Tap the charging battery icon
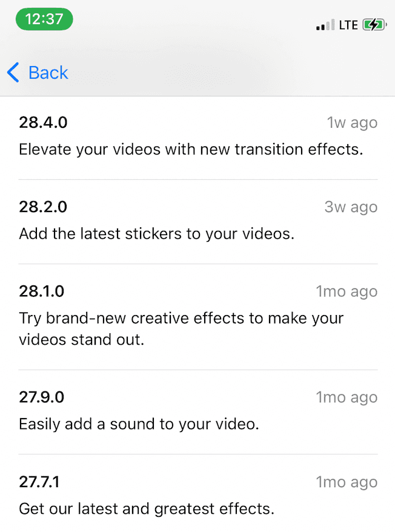 click(x=374, y=25)
